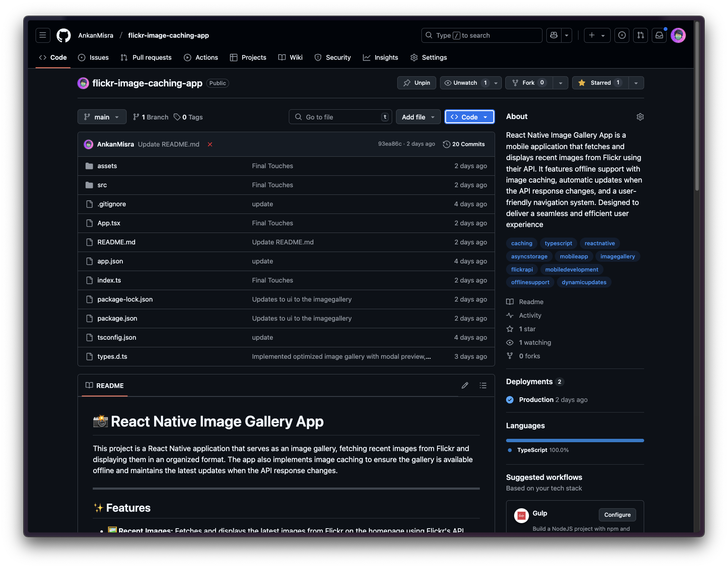
Task: Open the src folder icon
Action: coord(89,185)
